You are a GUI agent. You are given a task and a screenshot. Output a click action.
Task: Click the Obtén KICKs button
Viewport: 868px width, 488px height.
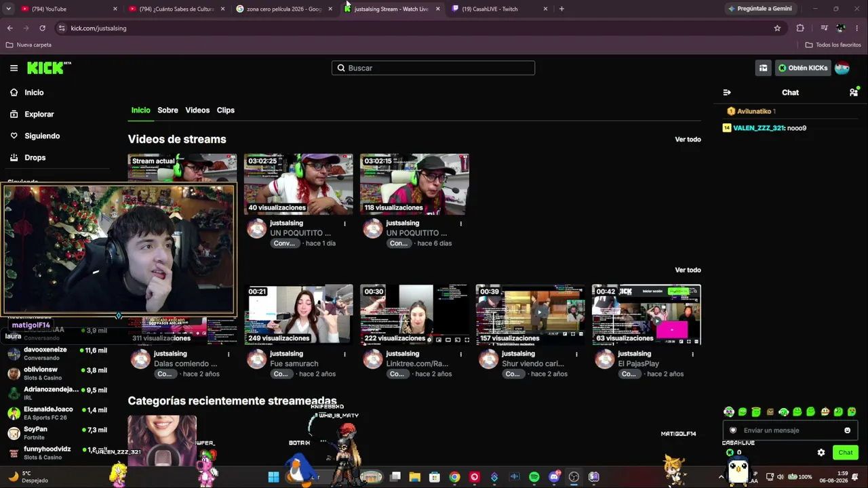(803, 68)
